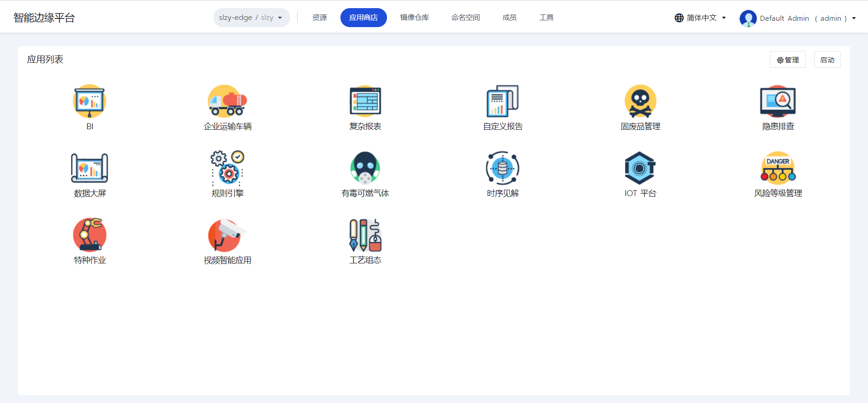This screenshot has width=868, height=403.
Task: Switch to the 镜像仓库 tab
Action: click(x=414, y=18)
